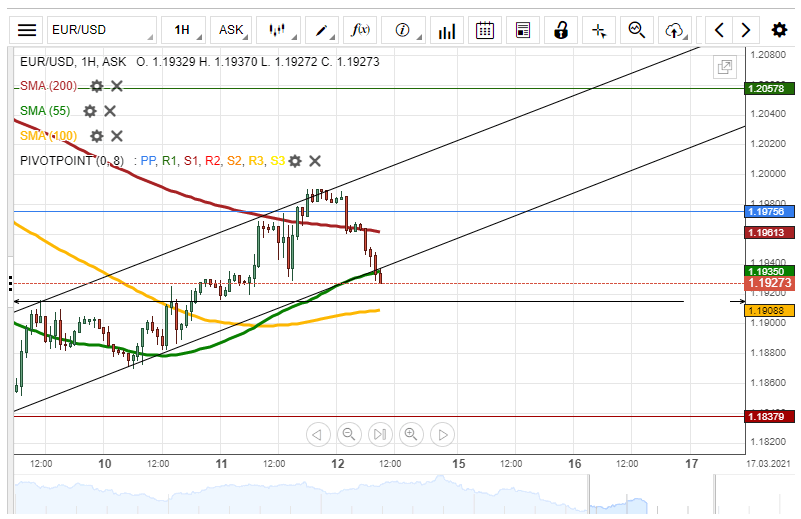
Task: Open the economic calendar icon
Action: pos(485,30)
